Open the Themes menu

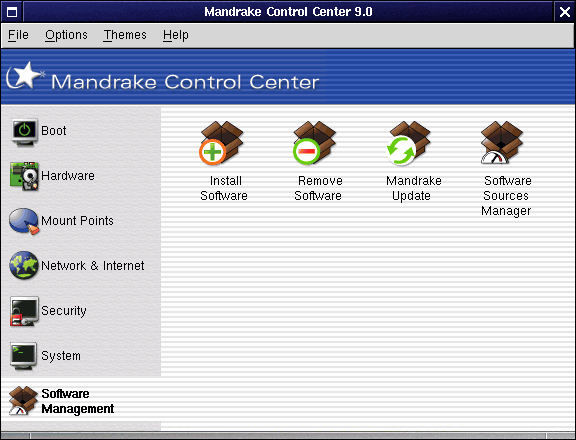(125, 35)
